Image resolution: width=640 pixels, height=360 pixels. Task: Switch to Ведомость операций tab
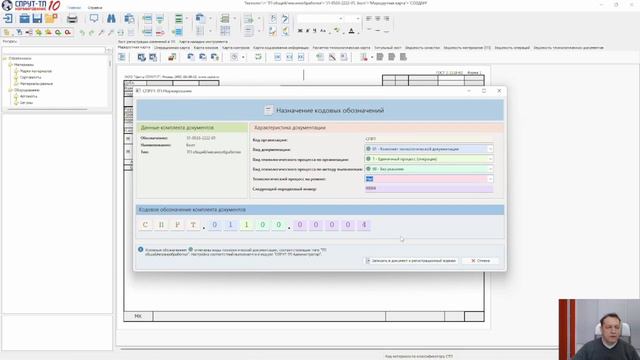point(512,48)
